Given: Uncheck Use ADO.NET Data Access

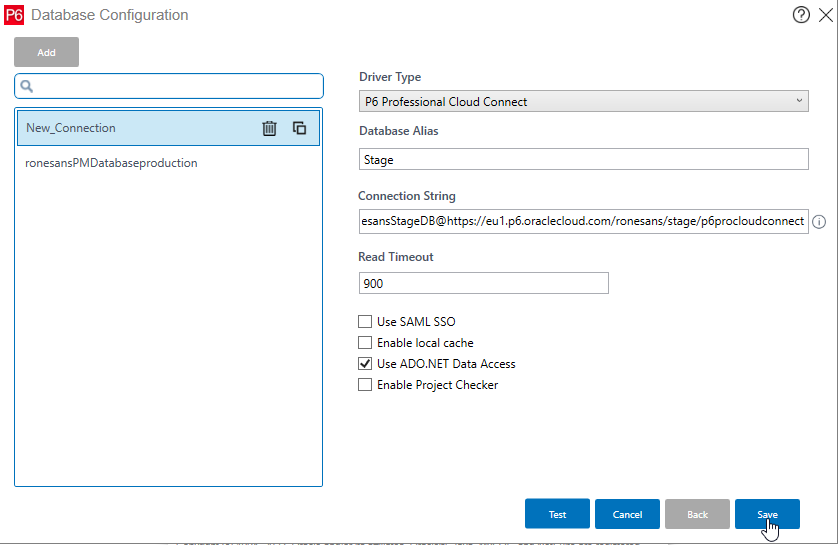Looking at the screenshot, I should tap(365, 364).
